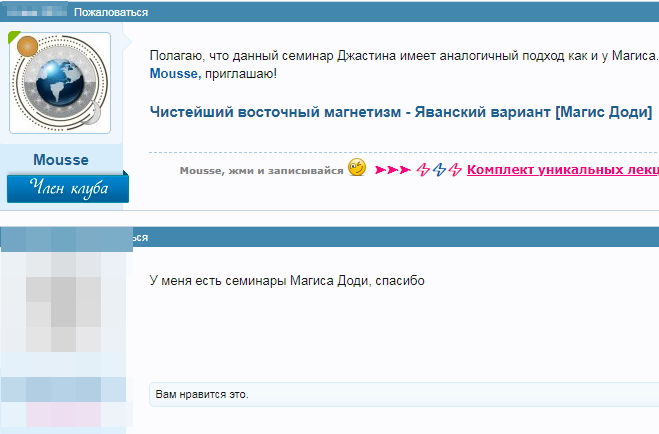Open the Чистейший восточный магнетизм thread link

(x=400, y=110)
